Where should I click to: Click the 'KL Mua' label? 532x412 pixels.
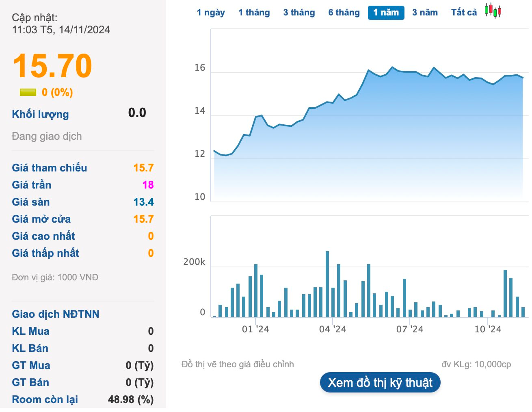click(31, 331)
